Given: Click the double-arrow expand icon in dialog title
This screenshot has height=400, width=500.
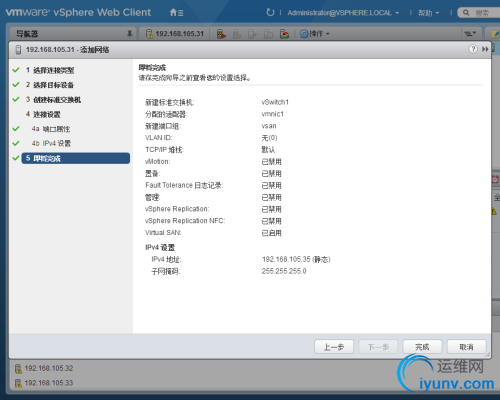Looking at the screenshot, I should tap(485, 49).
